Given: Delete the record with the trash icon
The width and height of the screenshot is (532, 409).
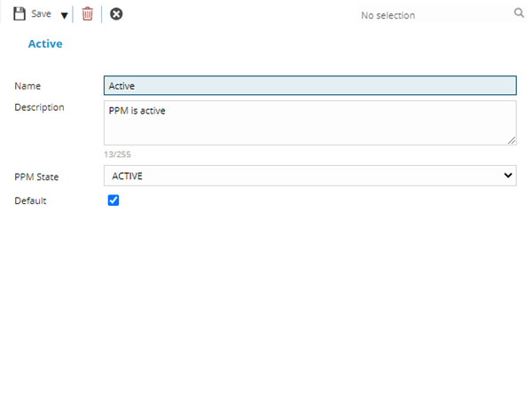Looking at the screenshot, I should coord(87,14).
